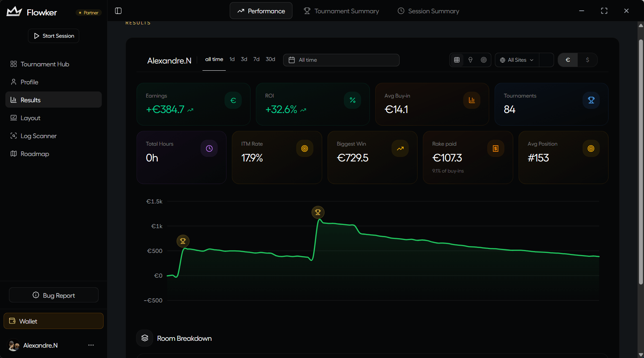
Task: Click the +32.6% ROI value
Action: click(281, 109)
